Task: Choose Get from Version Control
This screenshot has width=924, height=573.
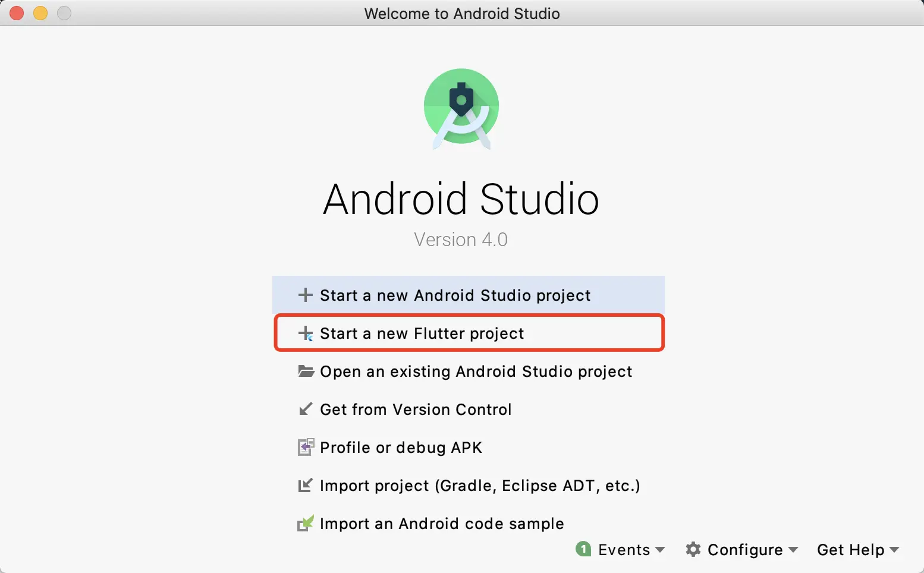Action: coord(469,409)
